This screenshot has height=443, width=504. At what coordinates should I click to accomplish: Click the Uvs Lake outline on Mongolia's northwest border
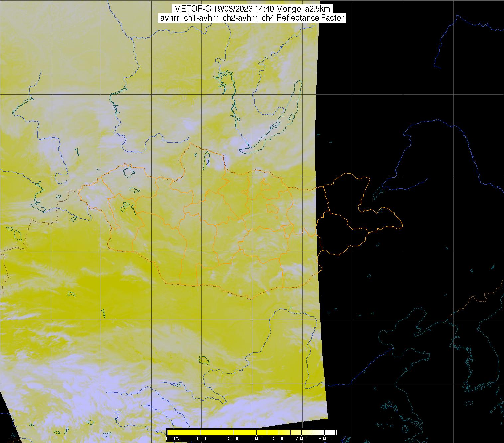129,171
